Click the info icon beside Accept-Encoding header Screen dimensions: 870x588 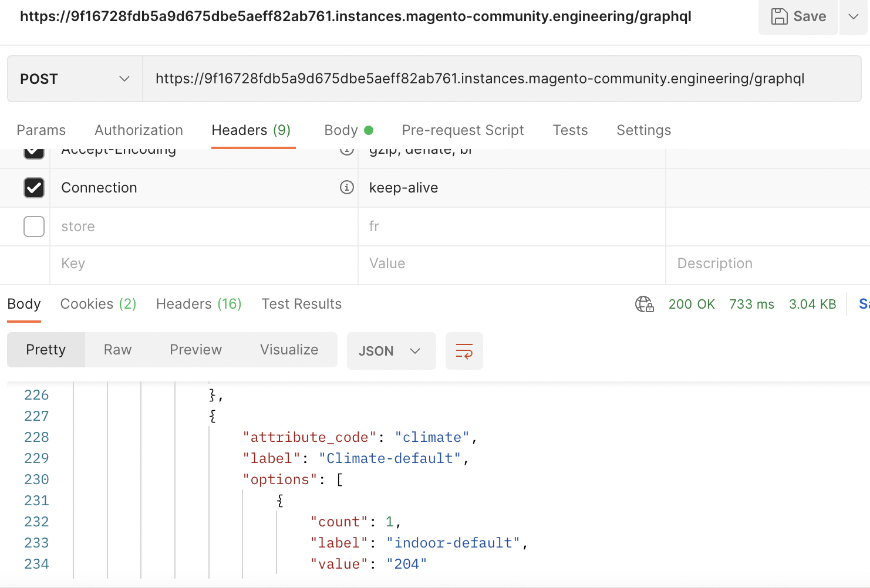[347, 151]
